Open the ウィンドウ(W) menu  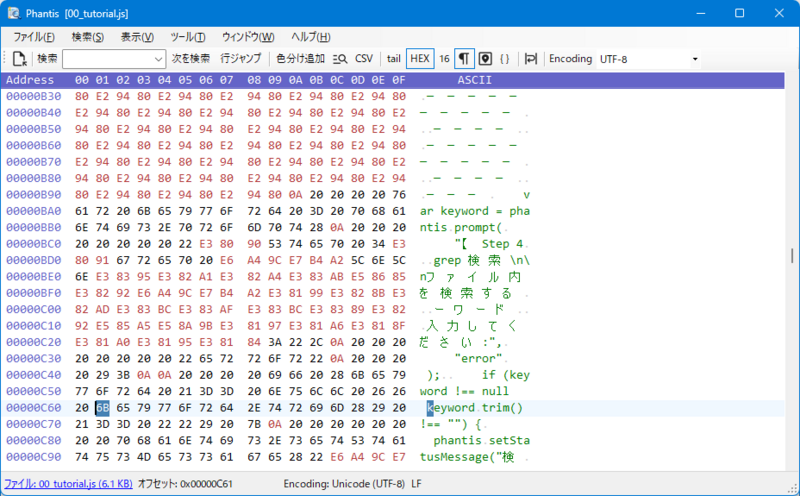pyautogui.click(x=246, y=37)
